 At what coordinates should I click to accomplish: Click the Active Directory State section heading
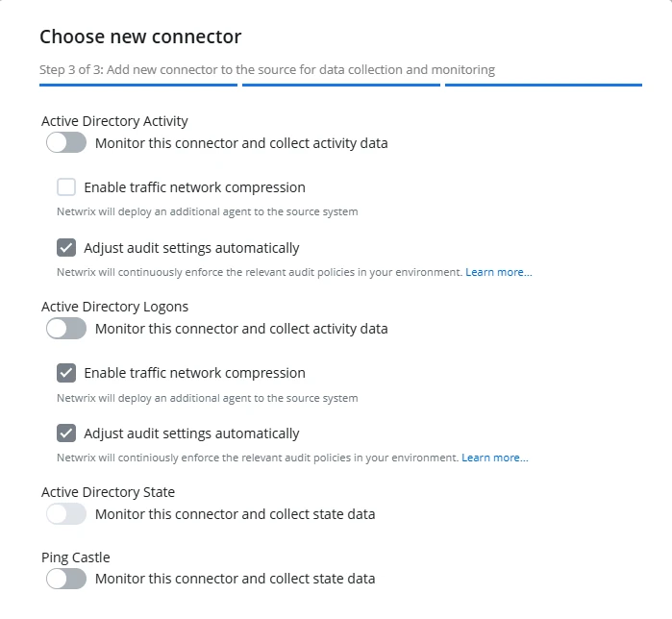(108, 492)
